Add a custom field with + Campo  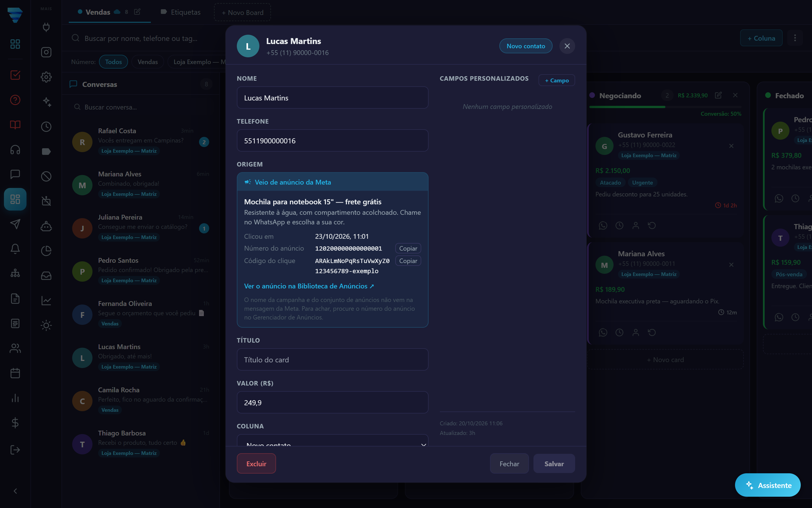click(x=557, y=80)
